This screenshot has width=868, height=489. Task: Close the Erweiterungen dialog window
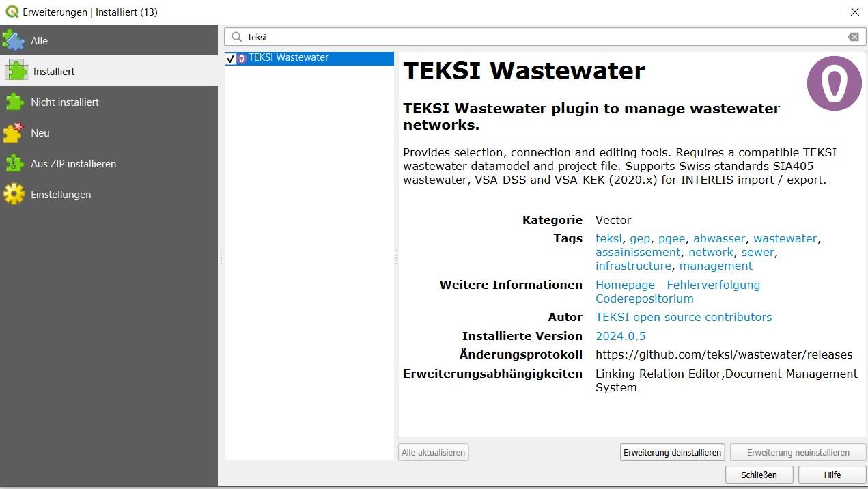tap(854, 12)
